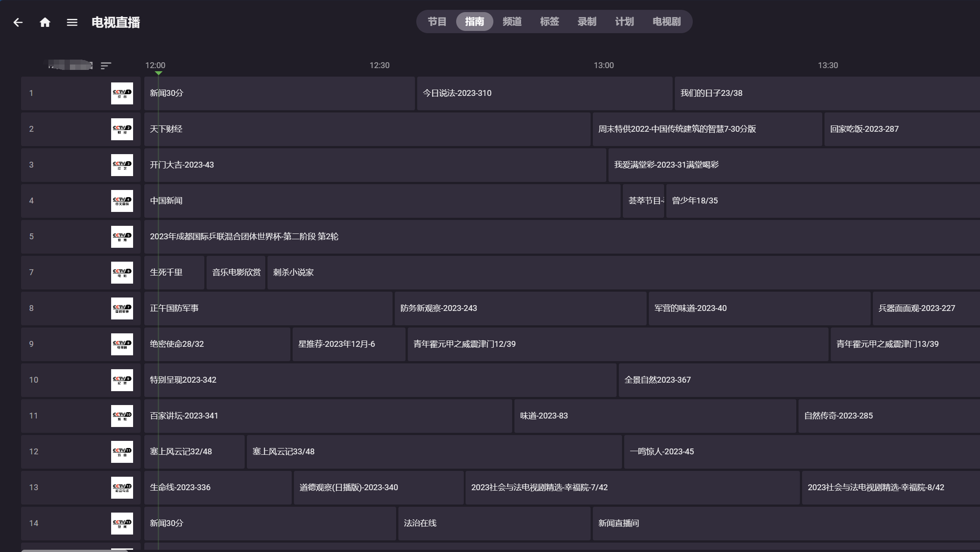Open program 兵器面面观-2023-227
Screen dimensions: 980x552
[x=926, y=308]
